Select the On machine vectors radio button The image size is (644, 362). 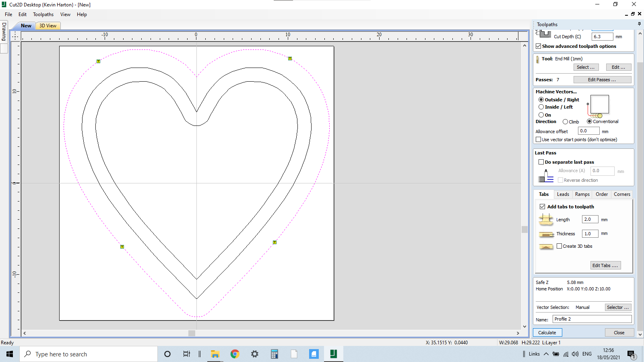[541, 115]
